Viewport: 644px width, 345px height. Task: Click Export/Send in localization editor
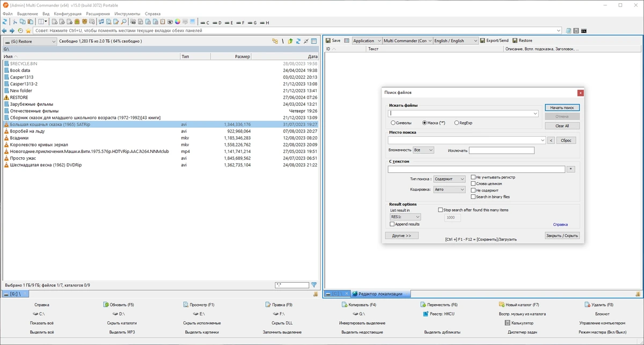point(494,40)
